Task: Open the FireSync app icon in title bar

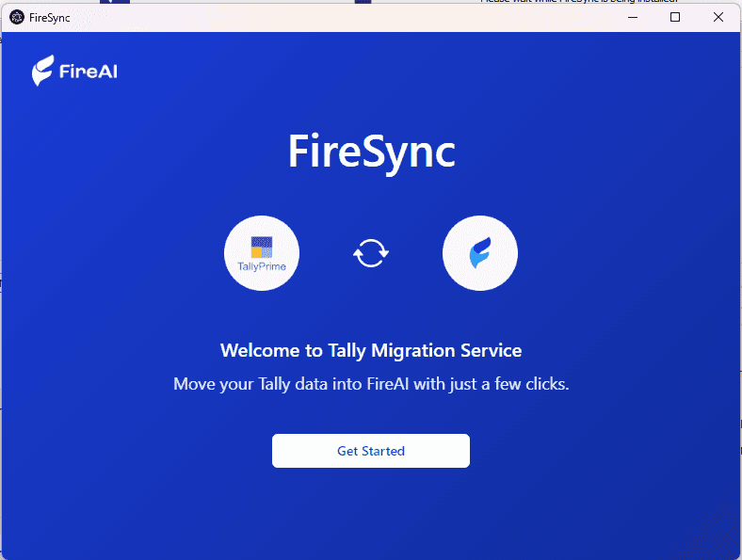Action: (x=16, y=17)
